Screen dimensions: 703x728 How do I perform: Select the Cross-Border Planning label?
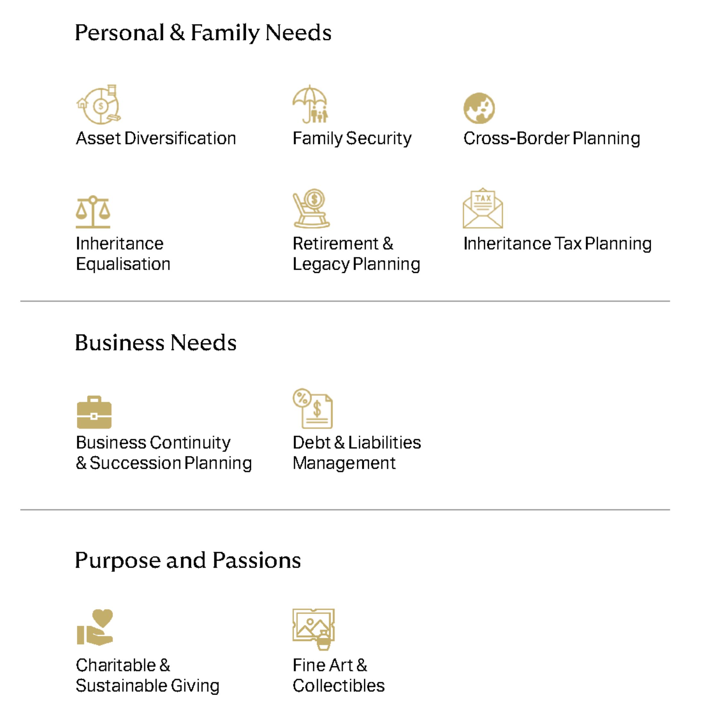pyautogui.click(x=552, y=139)
